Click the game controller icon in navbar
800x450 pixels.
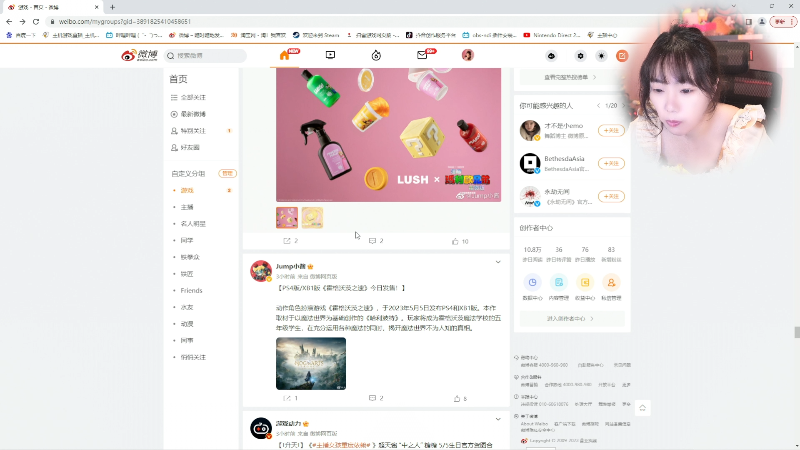pyautogui.click(x=551, y=56)
